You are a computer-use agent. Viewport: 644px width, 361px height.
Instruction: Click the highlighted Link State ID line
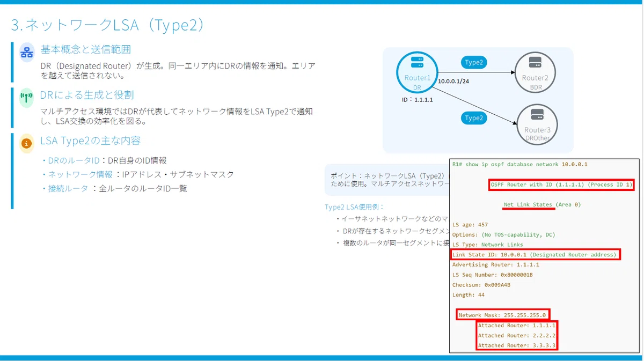click(536, 254)
